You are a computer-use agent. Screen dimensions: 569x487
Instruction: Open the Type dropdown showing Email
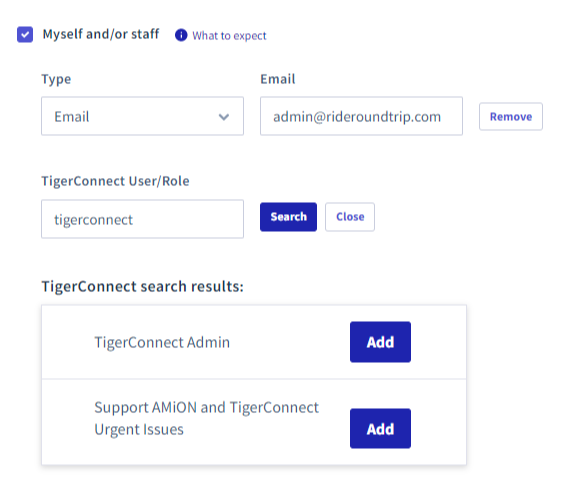[x=142, y=116]
